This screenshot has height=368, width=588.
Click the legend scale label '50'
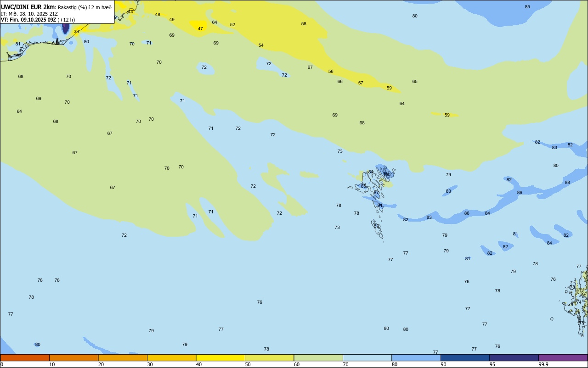tap(248, 364)
